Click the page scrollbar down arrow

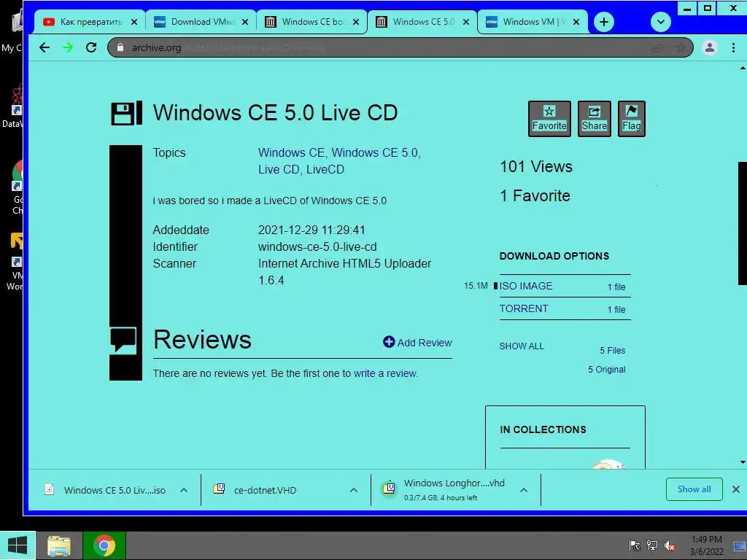[742, 462]
